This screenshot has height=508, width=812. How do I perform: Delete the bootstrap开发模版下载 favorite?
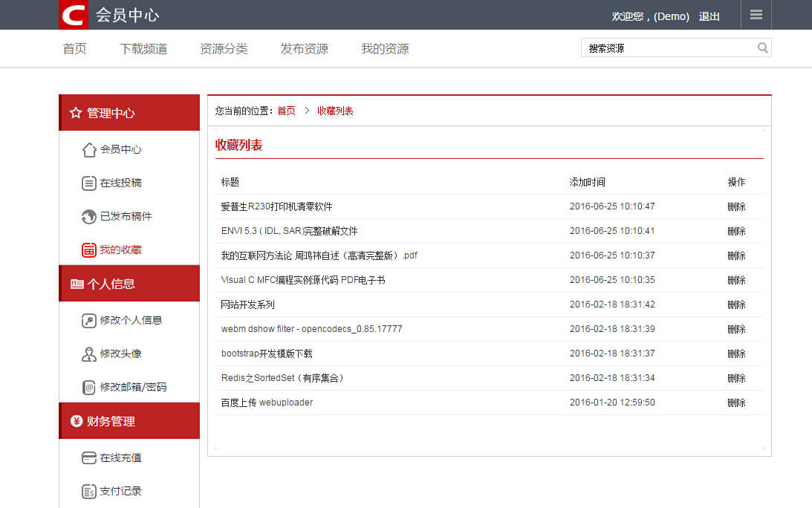point(736,354)
